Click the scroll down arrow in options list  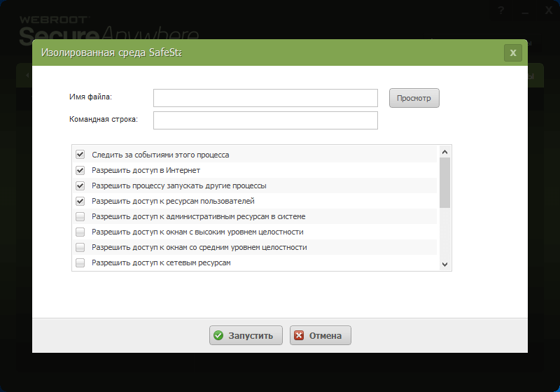click(444, 264)
